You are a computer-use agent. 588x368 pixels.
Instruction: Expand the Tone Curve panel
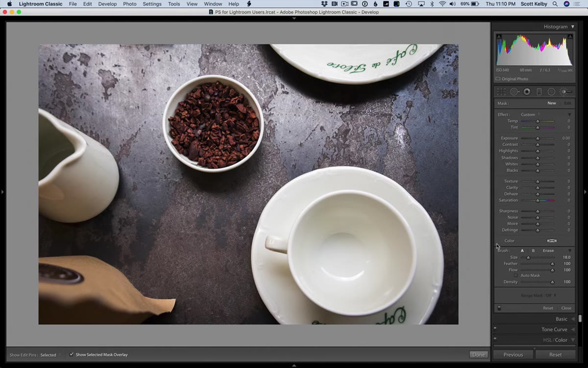click(573, 329)
